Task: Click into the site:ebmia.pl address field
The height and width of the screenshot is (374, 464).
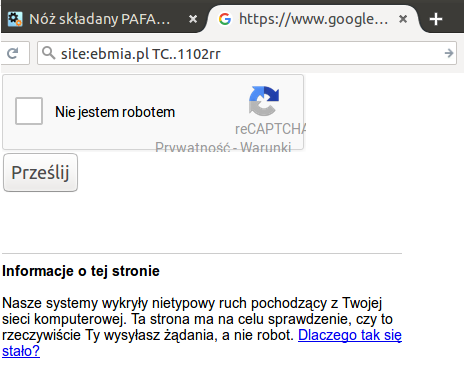Action: click(x=247, y=53)
